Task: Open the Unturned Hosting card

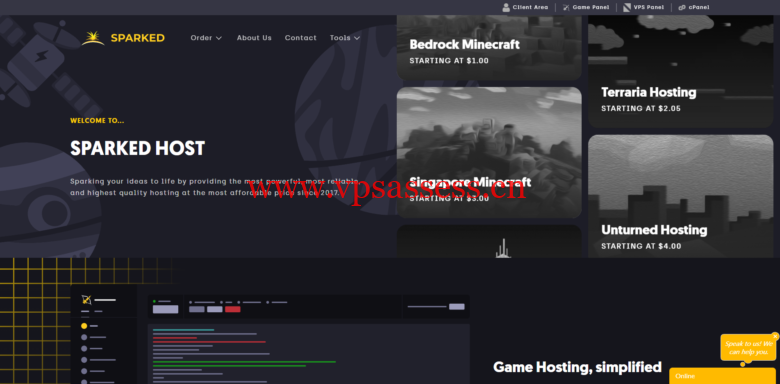Action: click(x=681, y=196)
